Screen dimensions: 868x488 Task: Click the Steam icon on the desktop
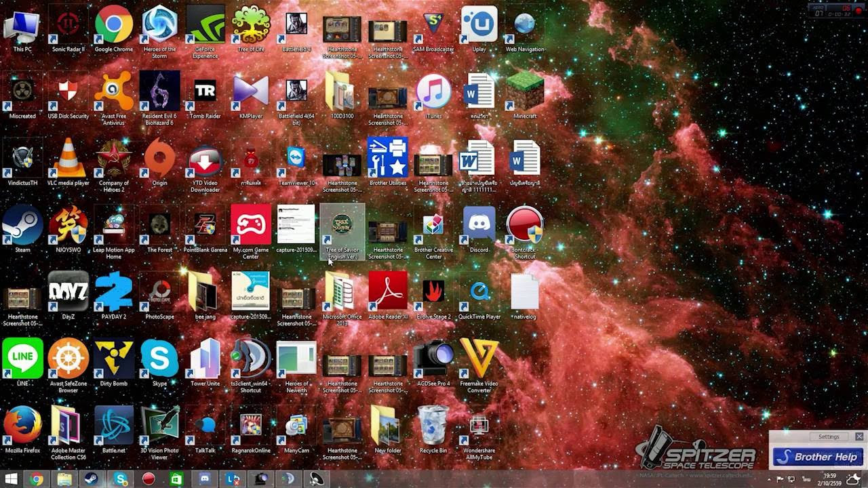(x=22, y=224)
